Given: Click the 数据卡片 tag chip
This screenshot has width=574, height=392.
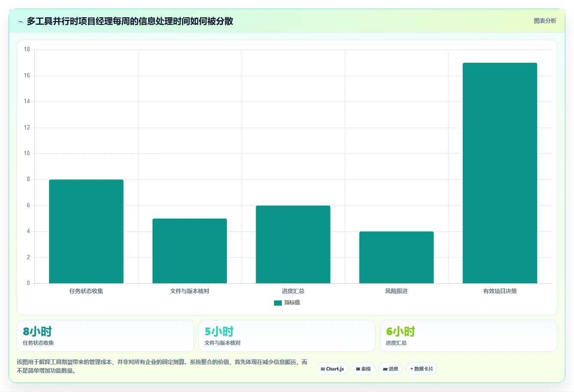Looking at the screenshot, I should (x=421, y=369).
